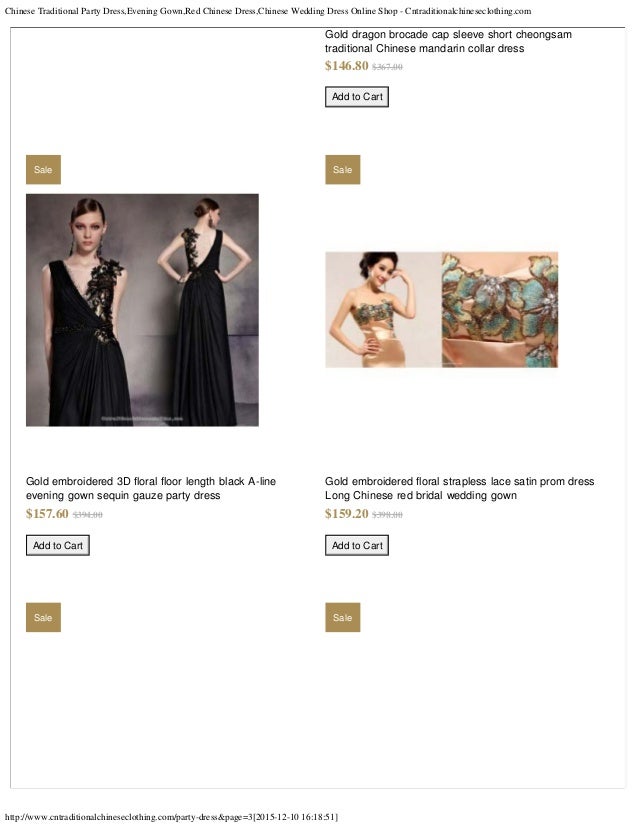638x826 pixels.
Task: Click the crossed-out $394.00 original price
Action: click(87, 515)
